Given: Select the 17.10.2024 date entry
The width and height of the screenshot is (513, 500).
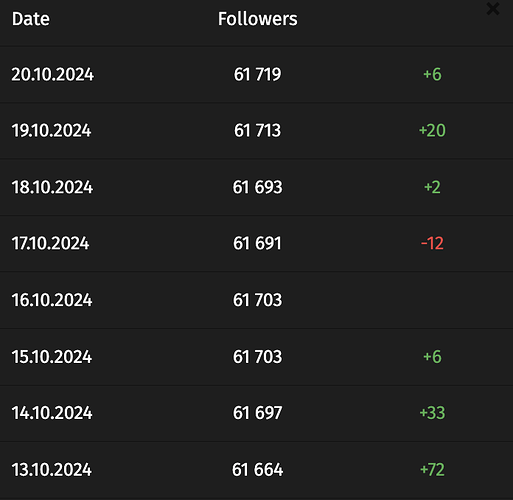Looking at the screenshot, I should [50, 243].
